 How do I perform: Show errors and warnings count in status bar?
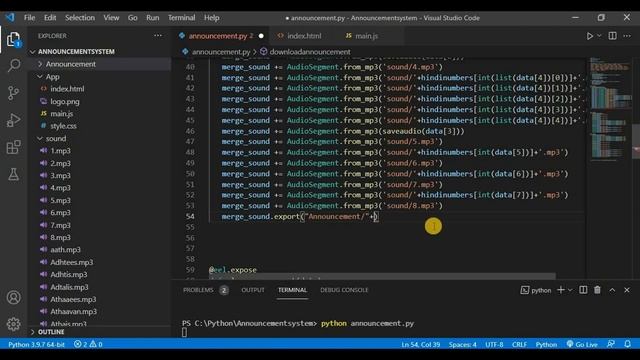88,344
